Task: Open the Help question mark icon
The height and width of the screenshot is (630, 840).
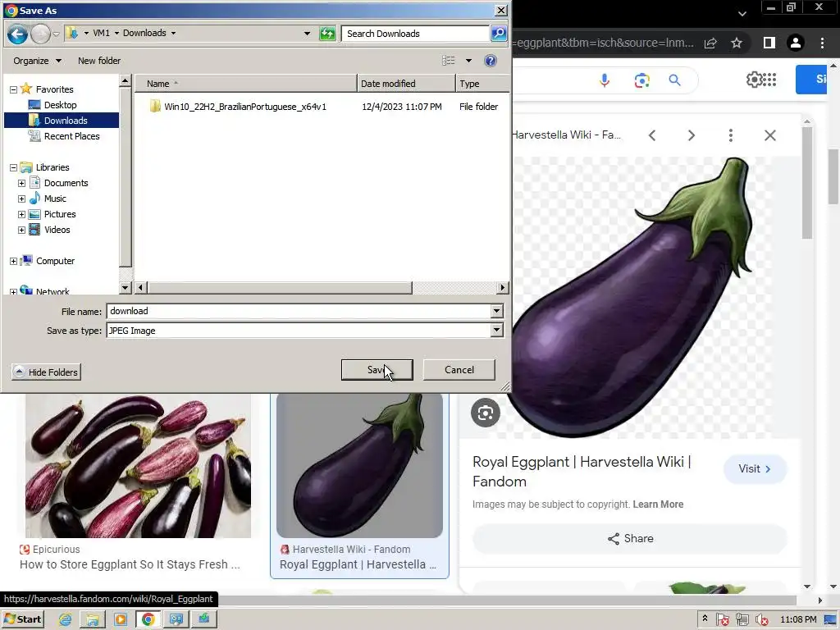Action: pos(491,61)
